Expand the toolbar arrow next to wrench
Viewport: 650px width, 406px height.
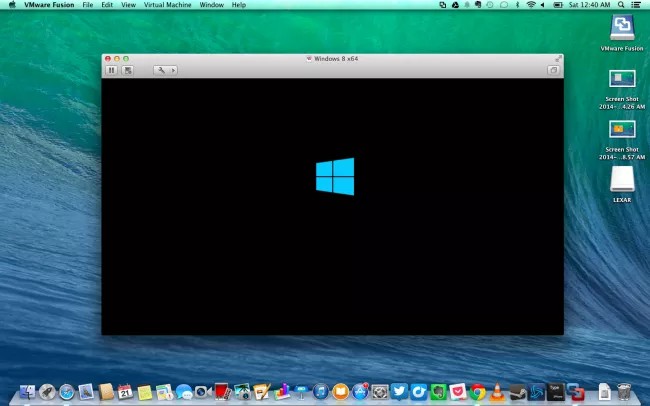click(x=174, y=71)
